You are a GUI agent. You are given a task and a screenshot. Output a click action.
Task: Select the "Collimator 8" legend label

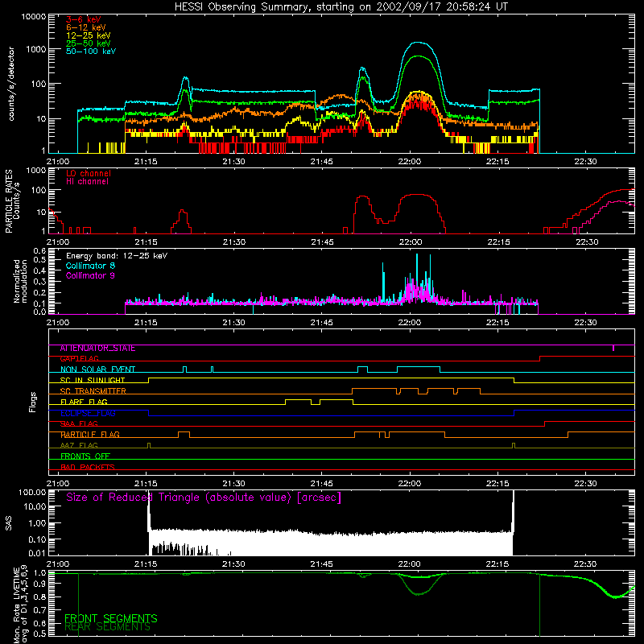(90, 266)
